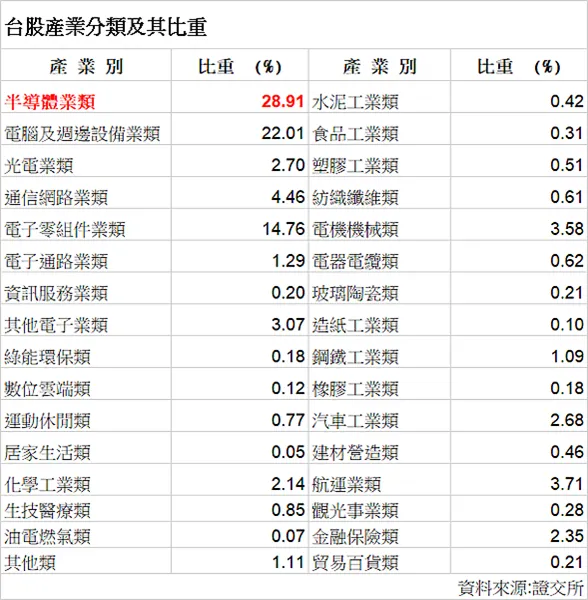Click the value 14.76
This screenshot has width=588, height=600.
point(283,229)
